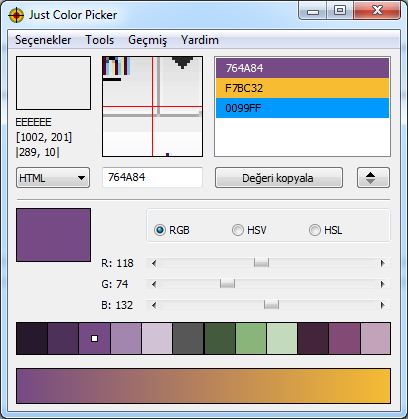Screen dimensions: 408x419
Task: Select the 764A84 purple history entry
Action: 302,68
